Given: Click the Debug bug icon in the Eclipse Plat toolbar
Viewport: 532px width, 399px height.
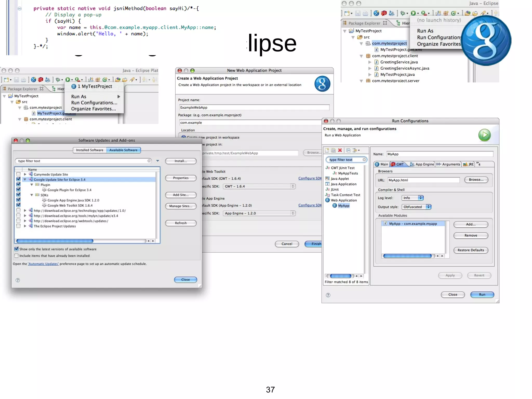Looking at the screenshot, I should click(58, 80).
